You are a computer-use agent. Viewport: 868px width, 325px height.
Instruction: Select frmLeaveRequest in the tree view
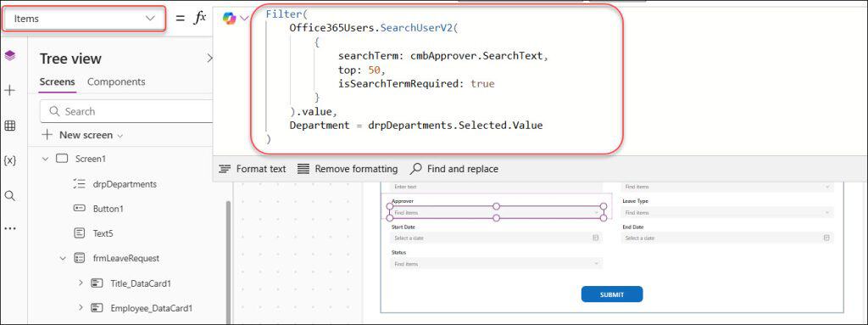tap(126, 259)
